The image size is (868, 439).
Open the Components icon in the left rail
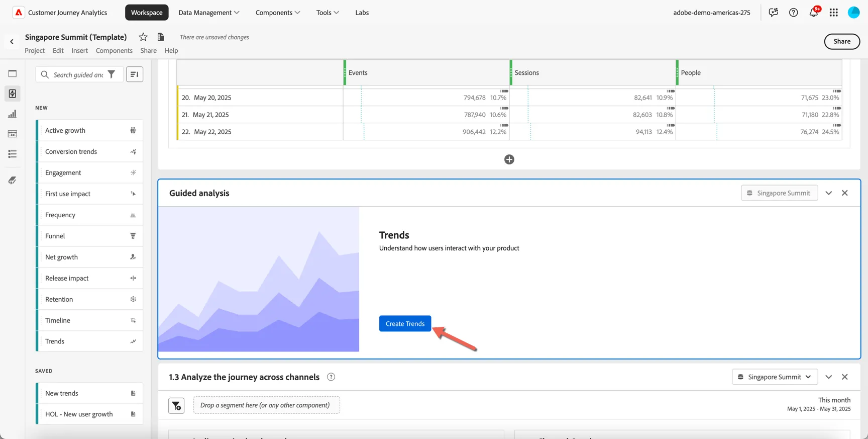pos(13,134)
